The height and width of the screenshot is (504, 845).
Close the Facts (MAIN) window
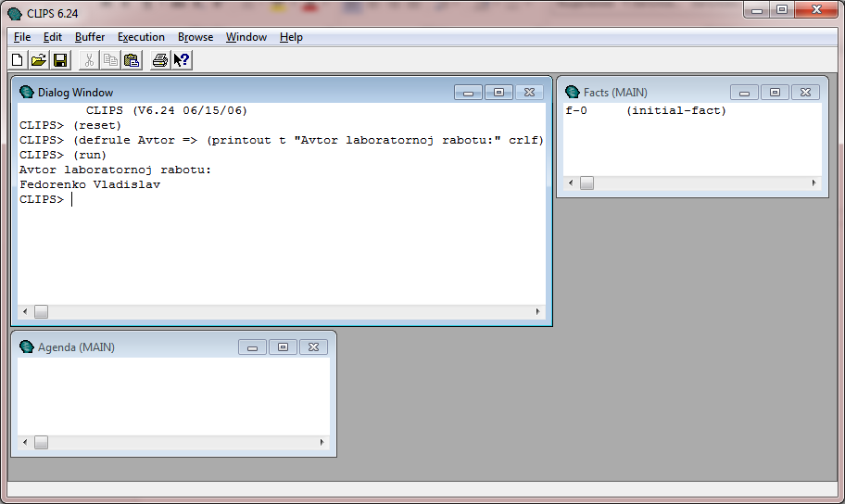806,93
